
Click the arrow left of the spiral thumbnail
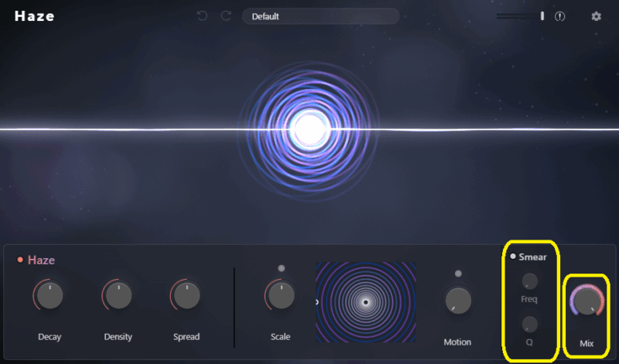tap(317, 302)
